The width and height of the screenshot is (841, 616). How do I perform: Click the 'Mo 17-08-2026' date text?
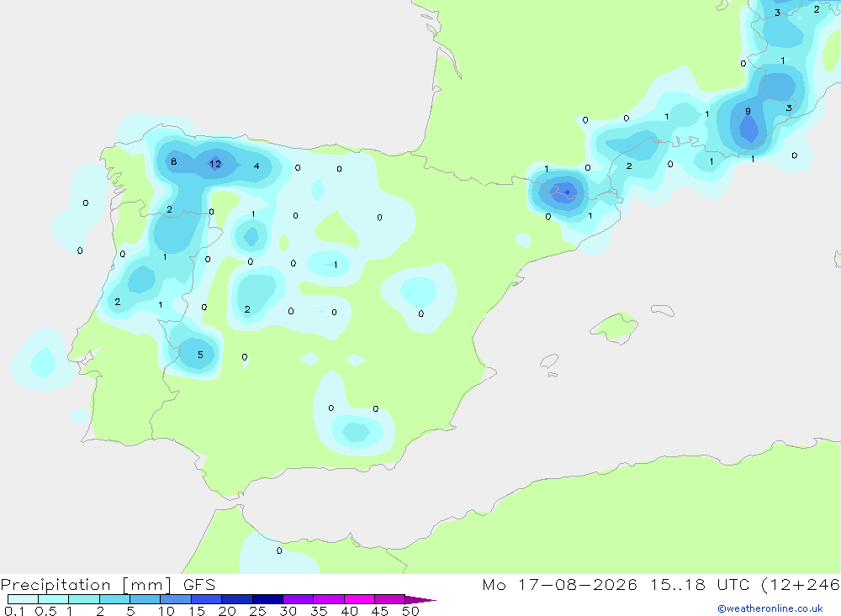pyautogui.click(x=559, y=585)
